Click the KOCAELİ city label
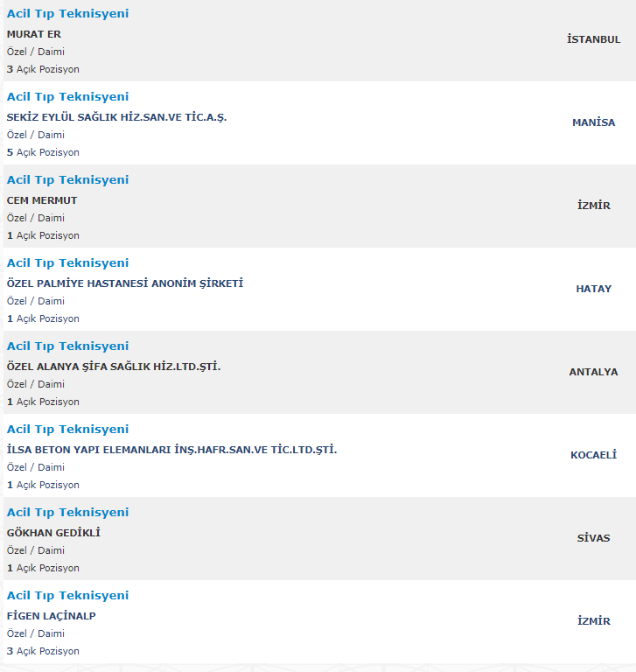The height and width of the screenshot is (672, 636). pos(593,455)
